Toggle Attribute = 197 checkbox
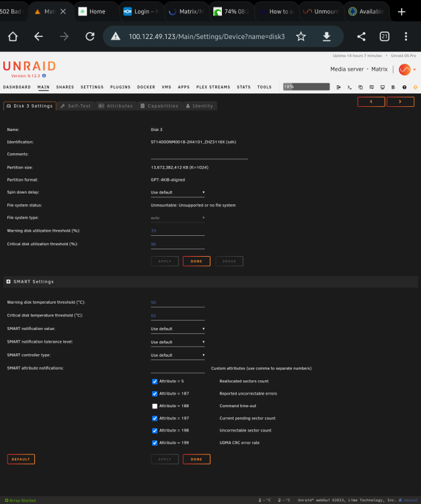Screen dimensions: 421x504 [x=155, y=419]
